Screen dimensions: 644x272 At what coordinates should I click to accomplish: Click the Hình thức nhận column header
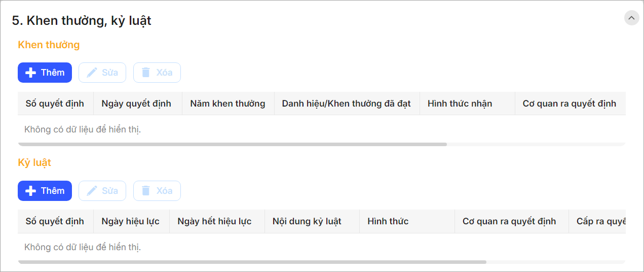(x=460, y=104)
